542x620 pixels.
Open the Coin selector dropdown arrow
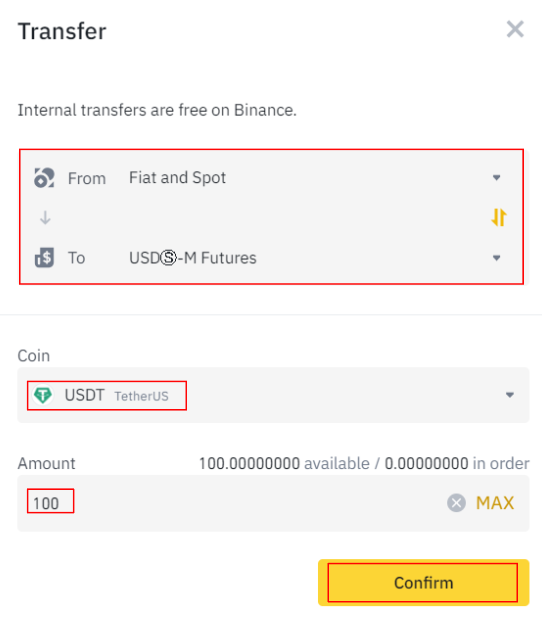click(510, 395)
